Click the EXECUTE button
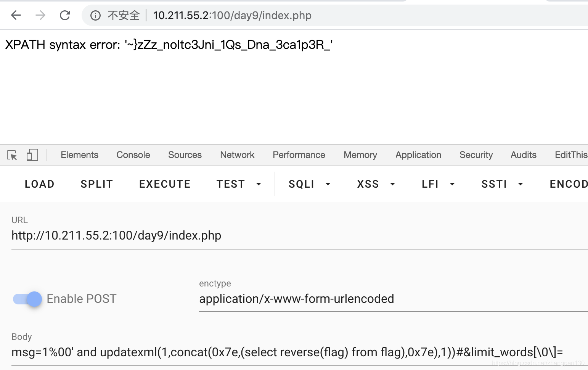 (x=165, y=184)
